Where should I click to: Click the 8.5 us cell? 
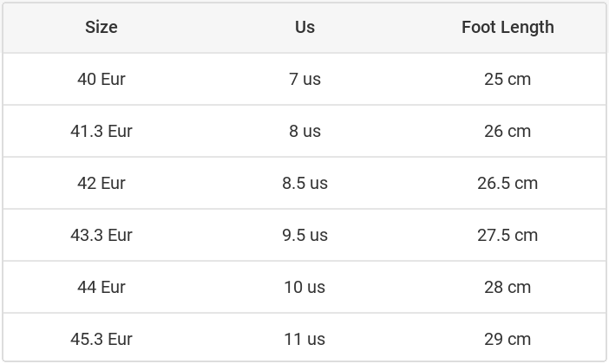click(x=304, y=183)
